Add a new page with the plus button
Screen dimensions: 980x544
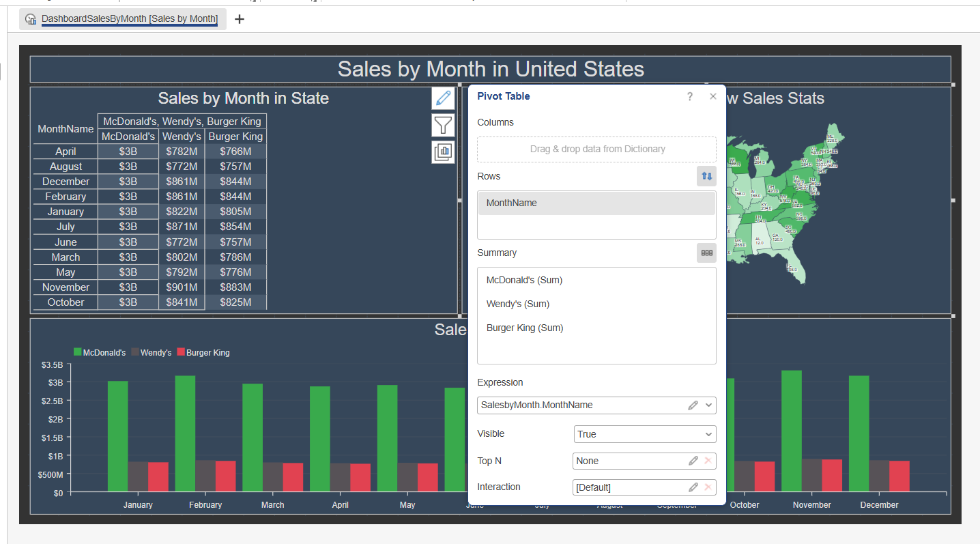tap(240, 19)
